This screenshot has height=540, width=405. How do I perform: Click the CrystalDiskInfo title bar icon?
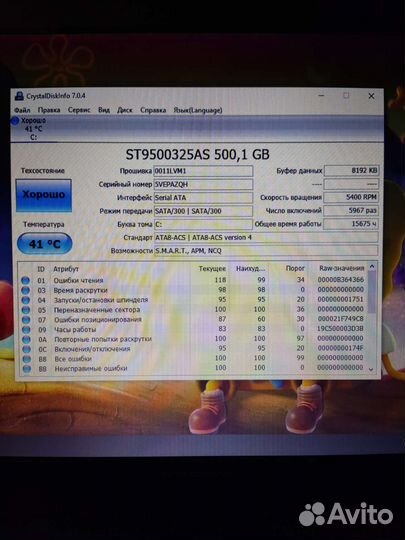pos(19,96)
